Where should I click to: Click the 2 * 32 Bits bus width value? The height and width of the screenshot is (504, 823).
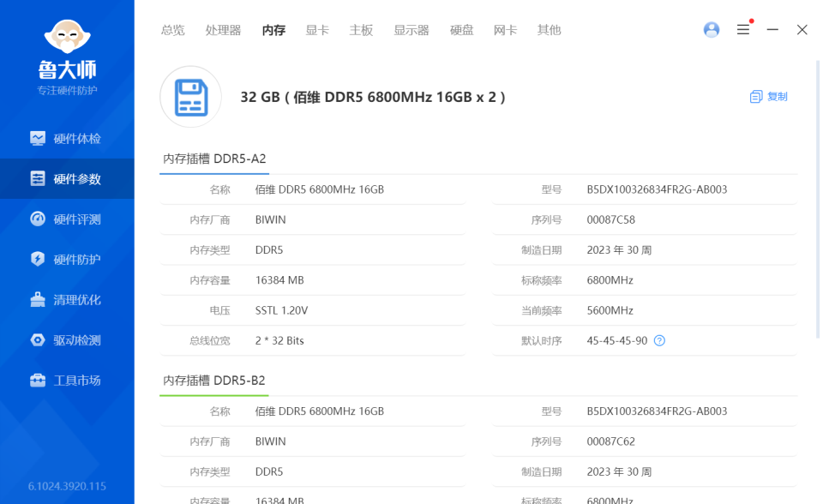pyautogui.click(x=279, y=341)
